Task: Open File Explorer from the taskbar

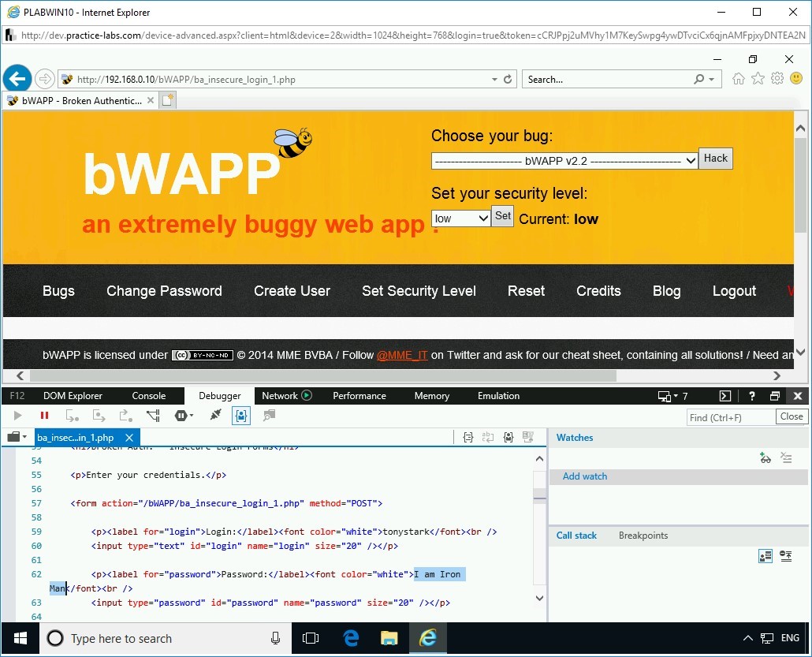Action: coord(389,638)
